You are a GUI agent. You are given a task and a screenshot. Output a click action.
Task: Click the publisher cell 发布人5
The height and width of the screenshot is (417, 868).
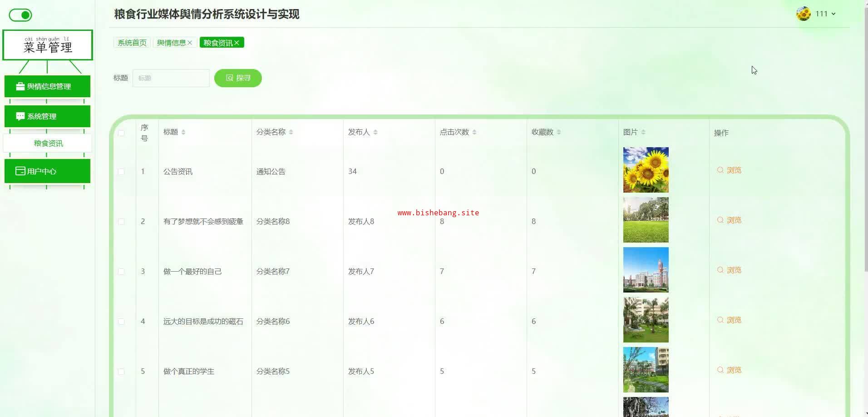(x=361, y=372)
